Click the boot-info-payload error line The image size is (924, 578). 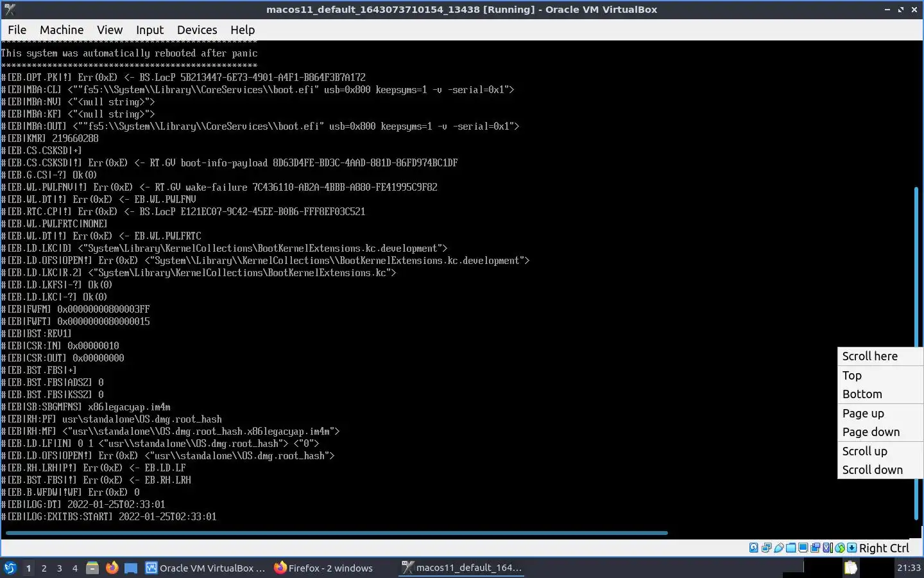click(x=229, y=163)
